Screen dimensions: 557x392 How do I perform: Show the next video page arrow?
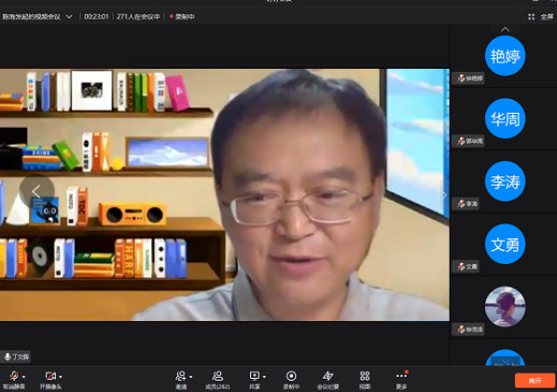(x=444, y=195)
